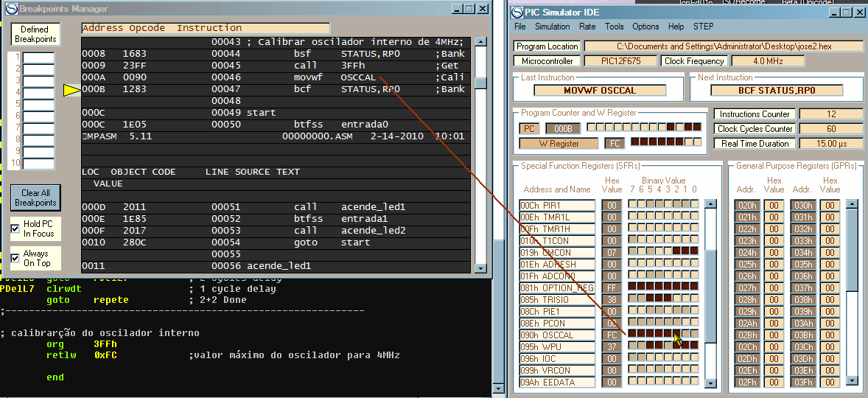This screenshot has width=868, height=398.
Task: Click the BCF STATUS,RP0 next instruction box
Action: pos(777,90)
